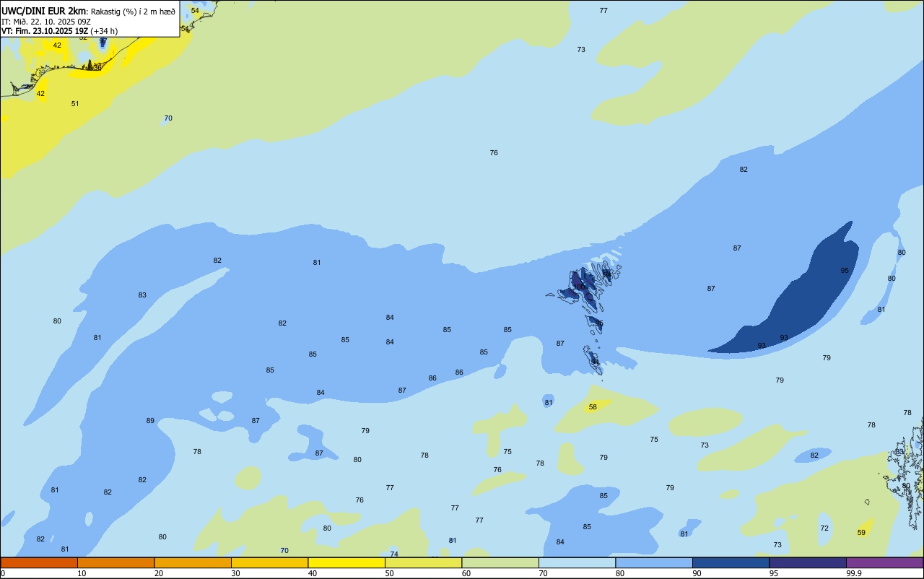
Task: Select the 90–95 dark blue legend swatch
Action: click(731, 562)
